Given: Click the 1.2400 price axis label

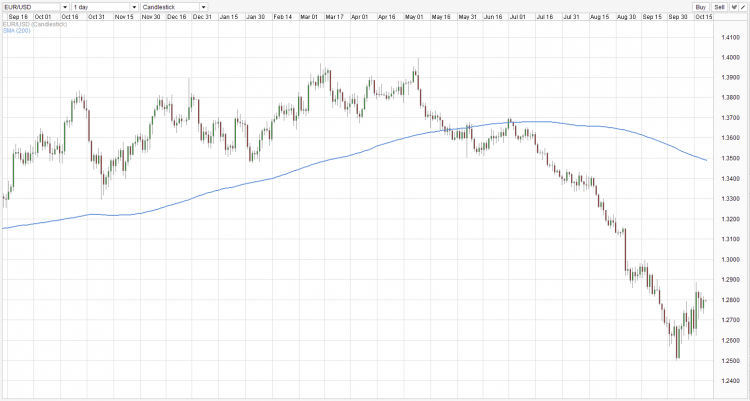Looking at the screenshot, I should click(x=729, y=381).
